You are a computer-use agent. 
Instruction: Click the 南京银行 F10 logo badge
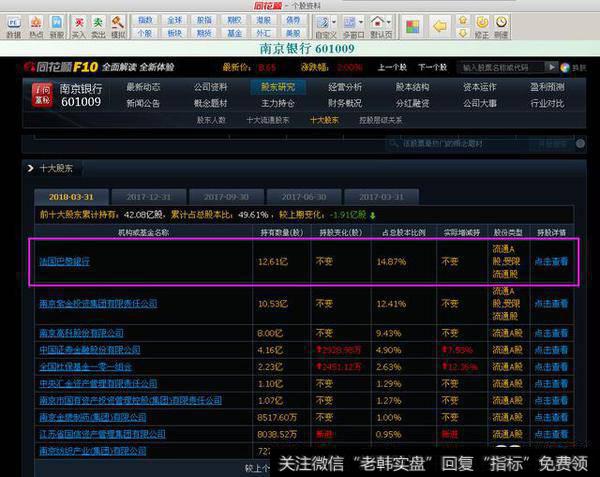tap(42, 95)
